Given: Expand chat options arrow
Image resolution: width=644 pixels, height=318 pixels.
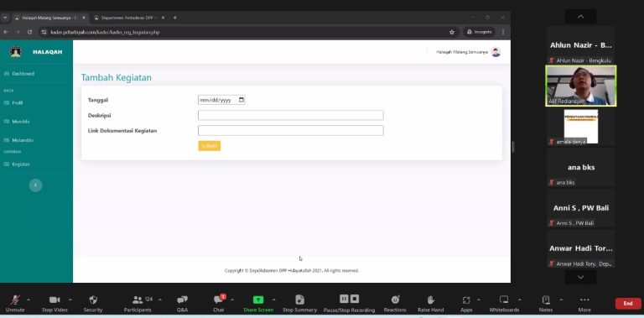Looking at the screenshot, I should (232, 300).
